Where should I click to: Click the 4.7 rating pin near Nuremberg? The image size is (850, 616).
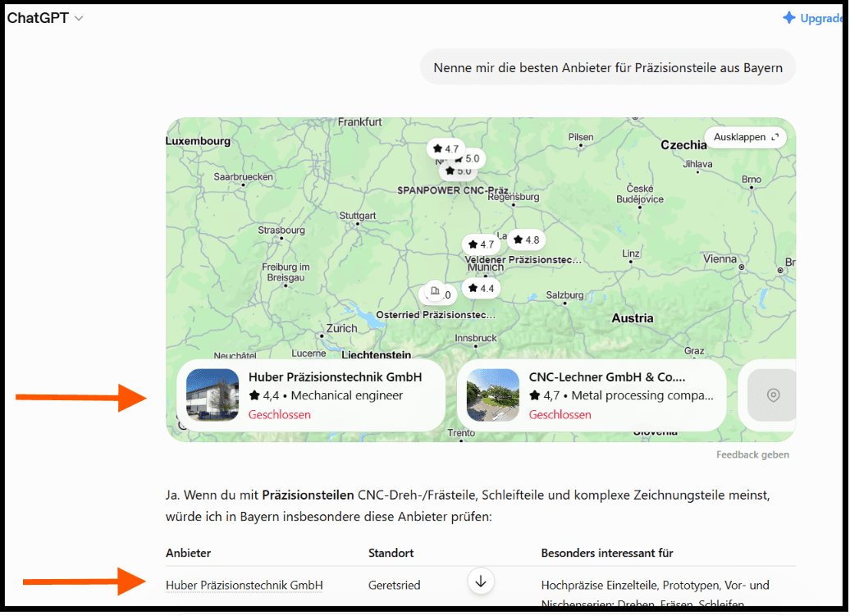[446, 148]
